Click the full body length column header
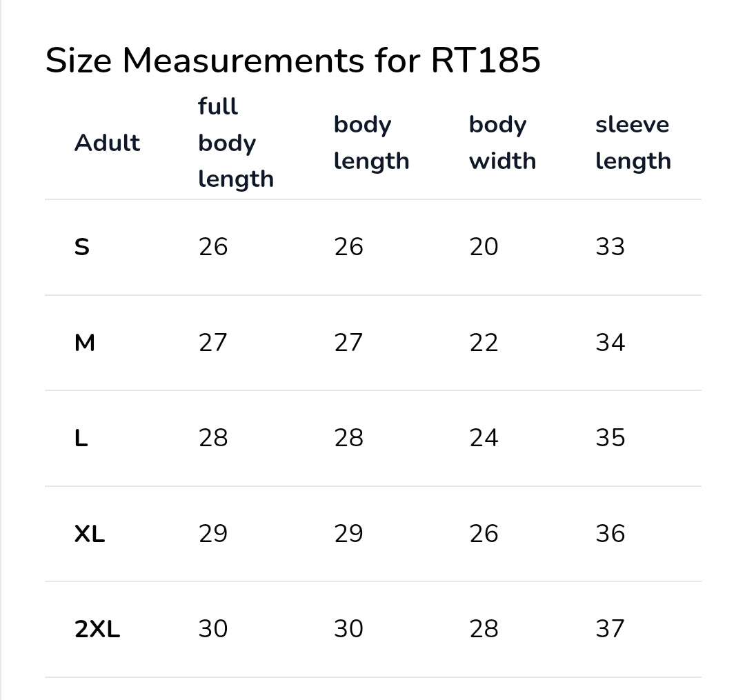The image size is (745, 700). point(236,143)
